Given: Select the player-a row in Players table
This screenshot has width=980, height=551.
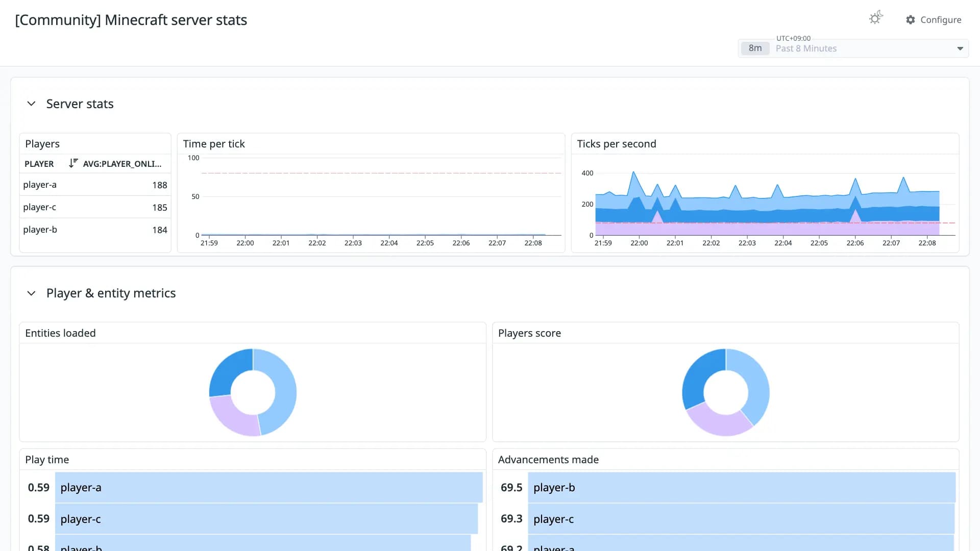Looking at the screenshot, I should [95, 185].
